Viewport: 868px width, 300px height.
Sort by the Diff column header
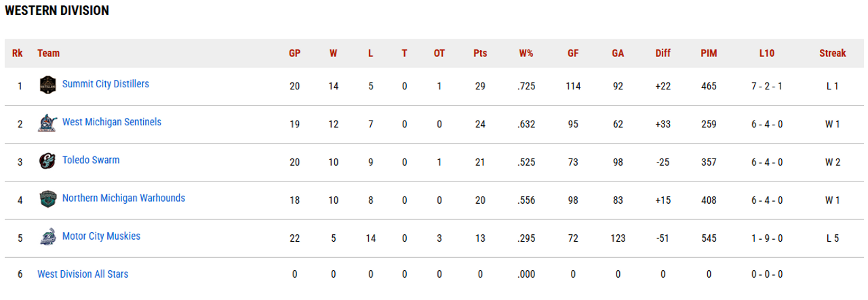click(663, 53)
